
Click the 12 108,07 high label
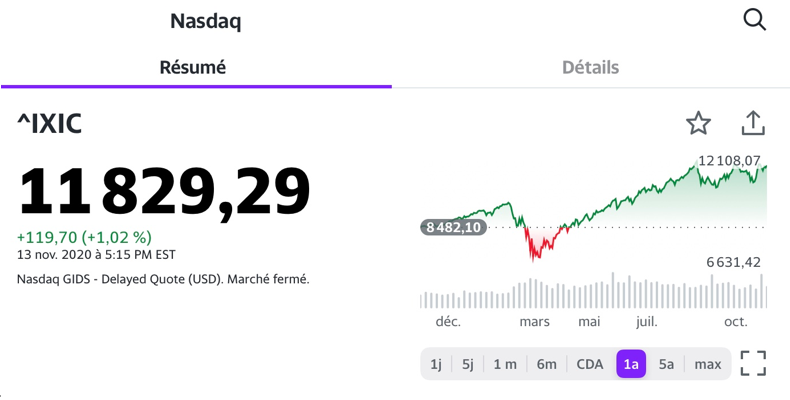pos(730,160)
